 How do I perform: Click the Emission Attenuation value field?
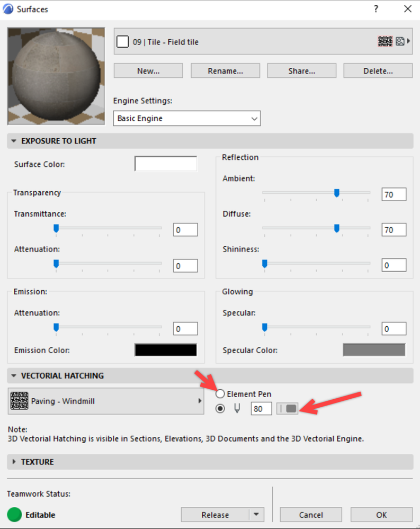tap(185, 329)
